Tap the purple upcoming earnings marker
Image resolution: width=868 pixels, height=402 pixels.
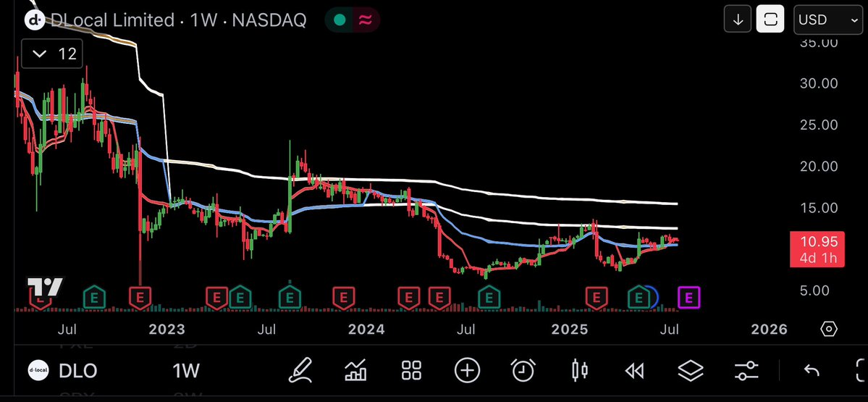689,298
